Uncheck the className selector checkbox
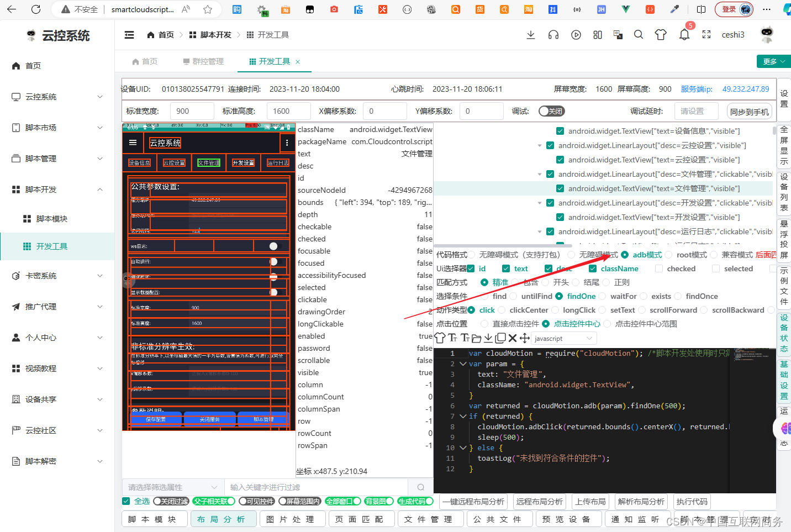Screen dimensions: 791x532 [593, 268]
